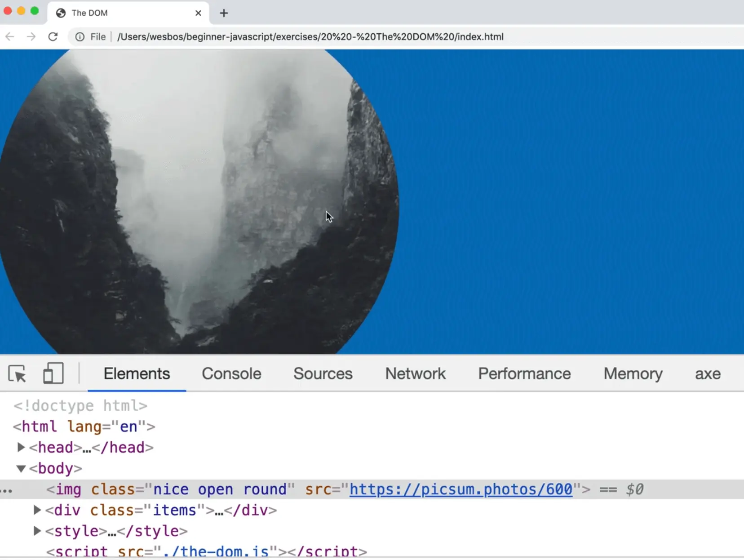This screenshot has height=560, width=744.
Task: Expand the style element
Action: pos(37,531)
